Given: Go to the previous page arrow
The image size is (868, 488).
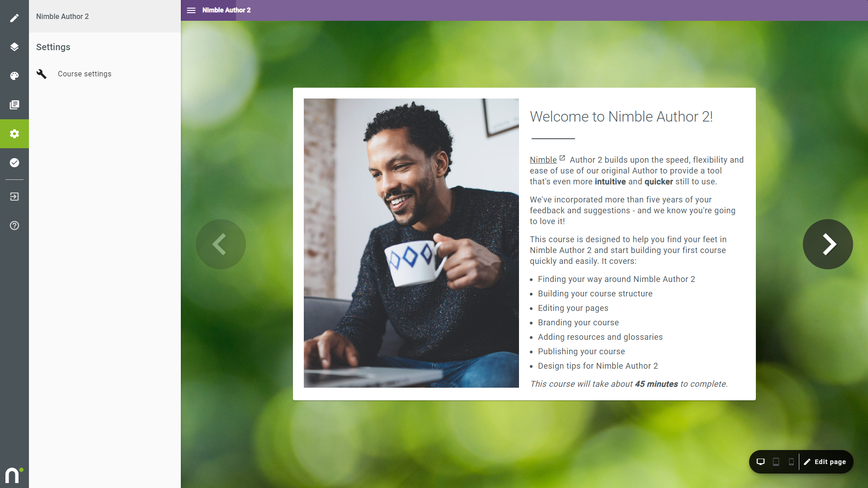Looking at the screenshot, I should 221,244.
